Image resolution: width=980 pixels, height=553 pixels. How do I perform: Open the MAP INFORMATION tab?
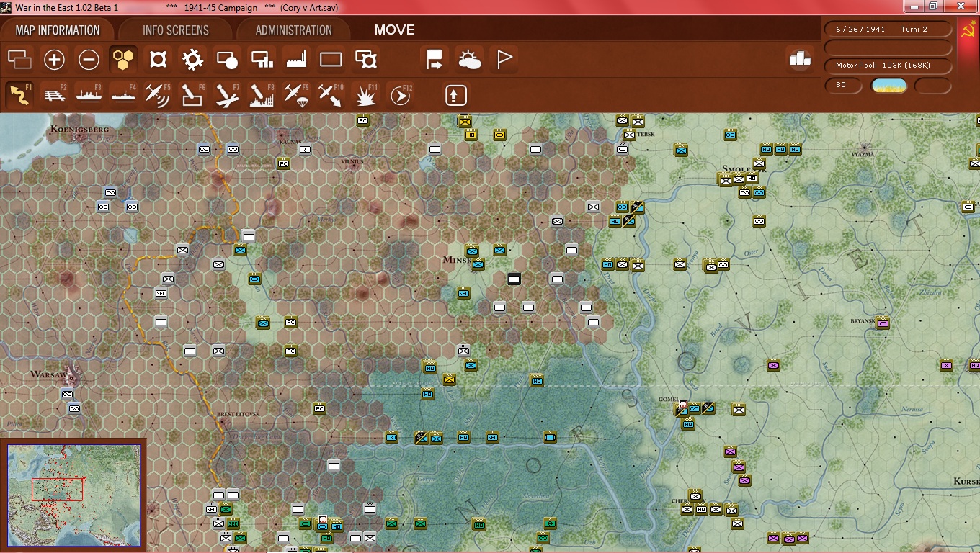tap(58, 30)
